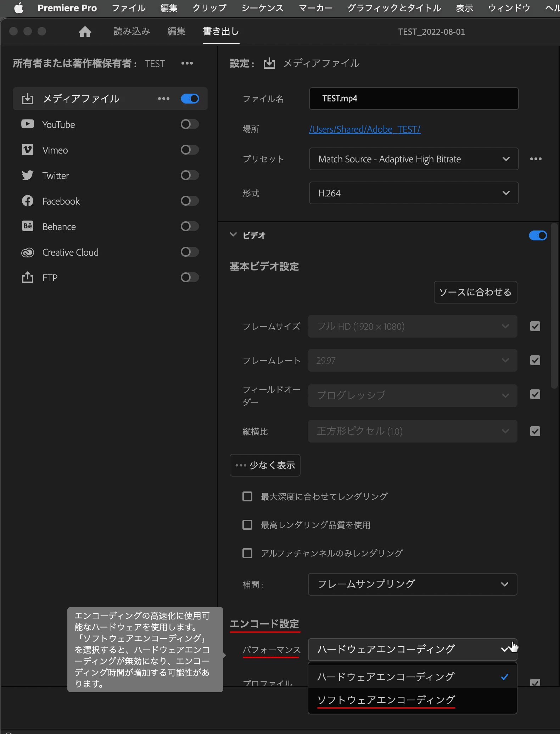Click the Behance icon

[x=28, y=226]
